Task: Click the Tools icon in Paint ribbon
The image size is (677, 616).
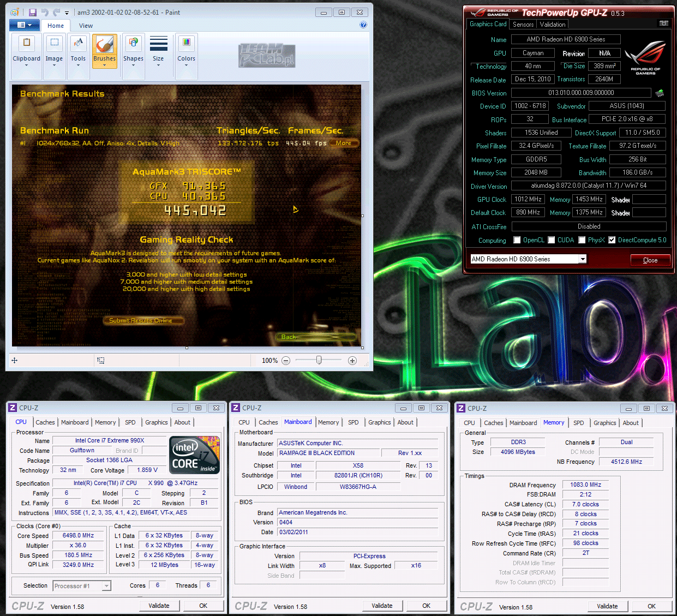Action: [x=78, y=43]
